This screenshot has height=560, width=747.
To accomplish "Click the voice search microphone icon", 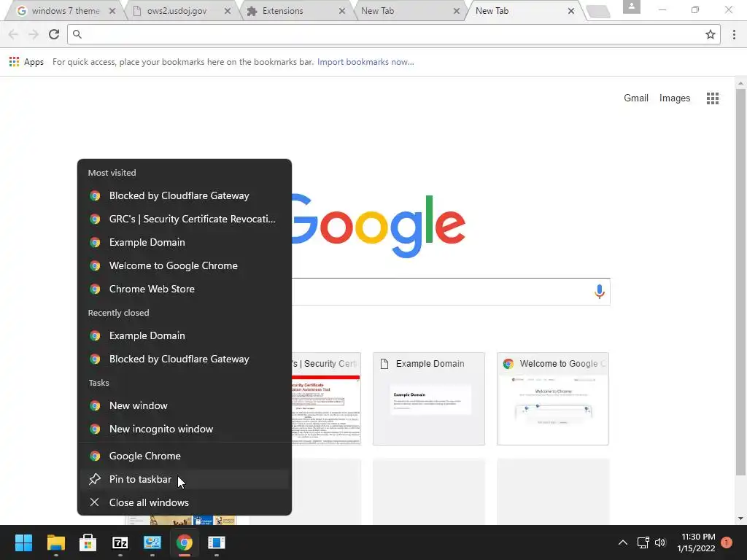I will click(600, 292).
